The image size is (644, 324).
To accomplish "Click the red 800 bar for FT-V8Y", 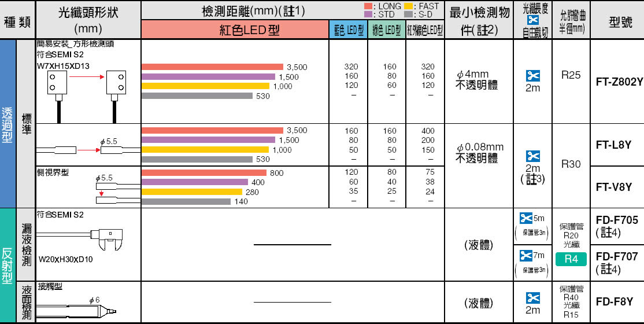I will point(203,172).
